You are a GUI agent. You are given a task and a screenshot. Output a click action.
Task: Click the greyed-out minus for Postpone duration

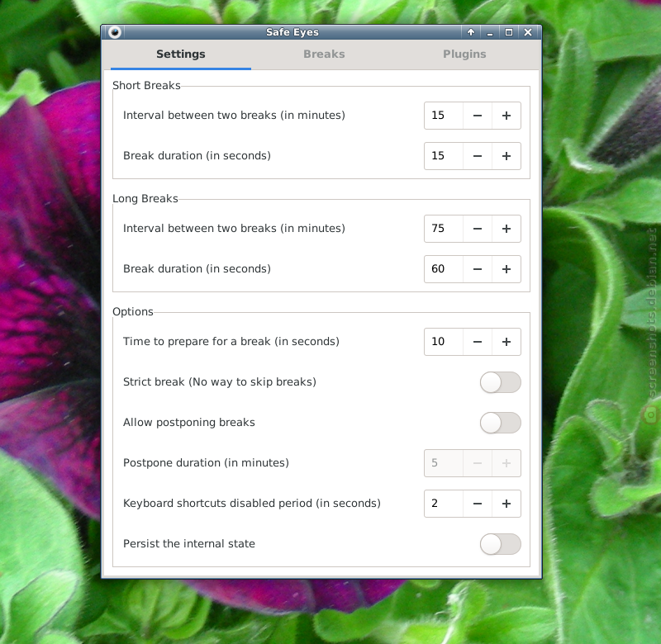[x=478, y=463]
